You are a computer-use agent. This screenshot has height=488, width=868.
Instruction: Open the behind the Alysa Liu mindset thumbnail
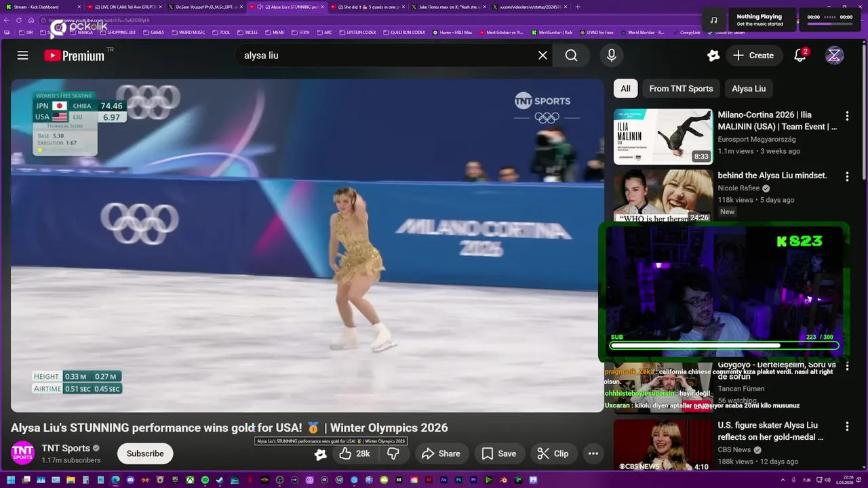pos(663,196)
